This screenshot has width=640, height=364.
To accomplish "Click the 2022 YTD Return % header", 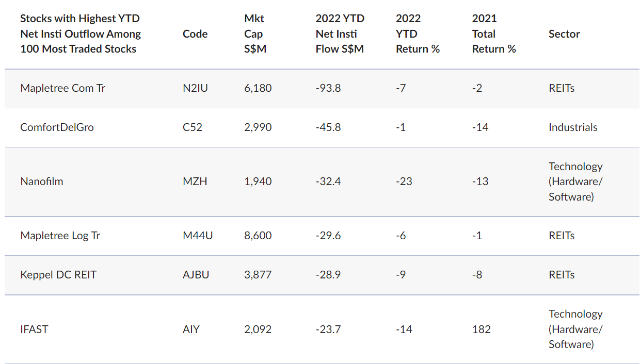I will pos(418,34).
